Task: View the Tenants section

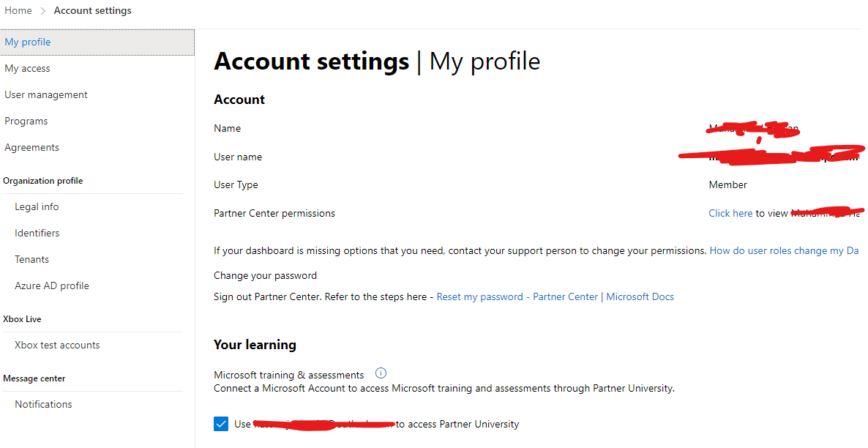Action: (x=31, y=259)
